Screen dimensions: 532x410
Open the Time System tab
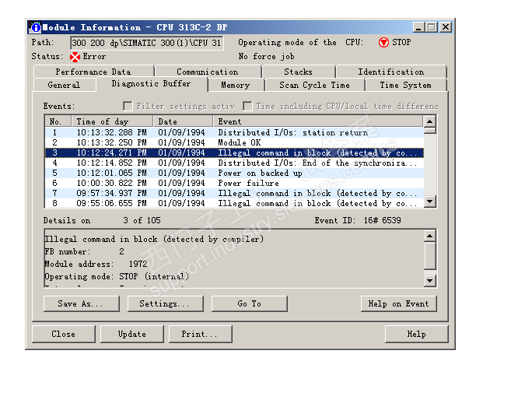[405, 85]
